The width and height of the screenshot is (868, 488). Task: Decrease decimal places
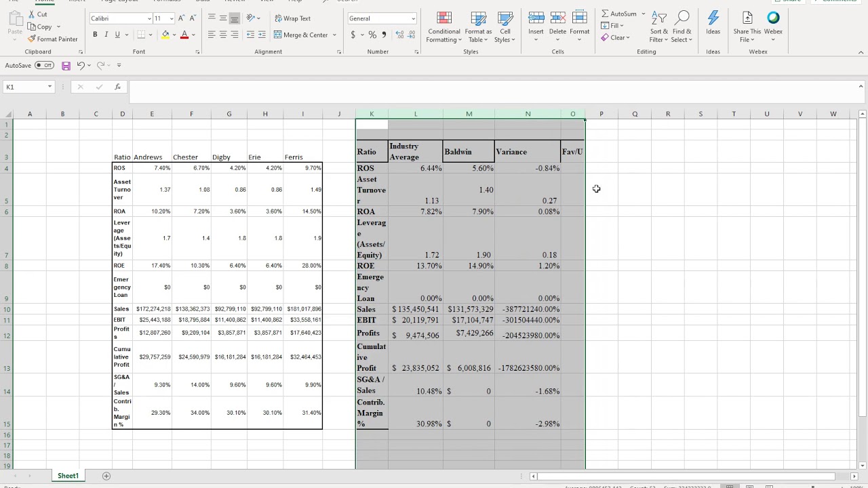(x=411, y=35)
